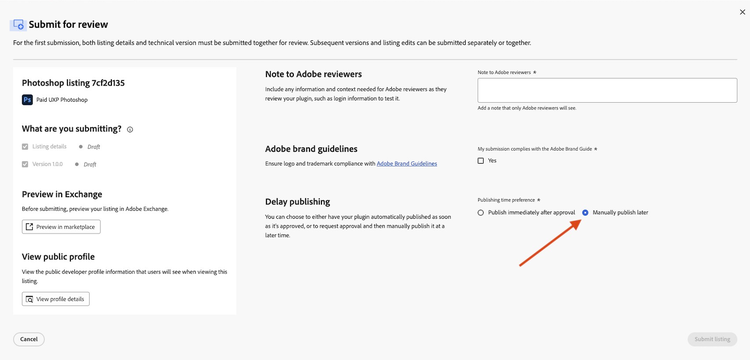Check Yes for Adobe Brand Guide compliance
This screenshot has width=750, height=360.
click(481, 161)
